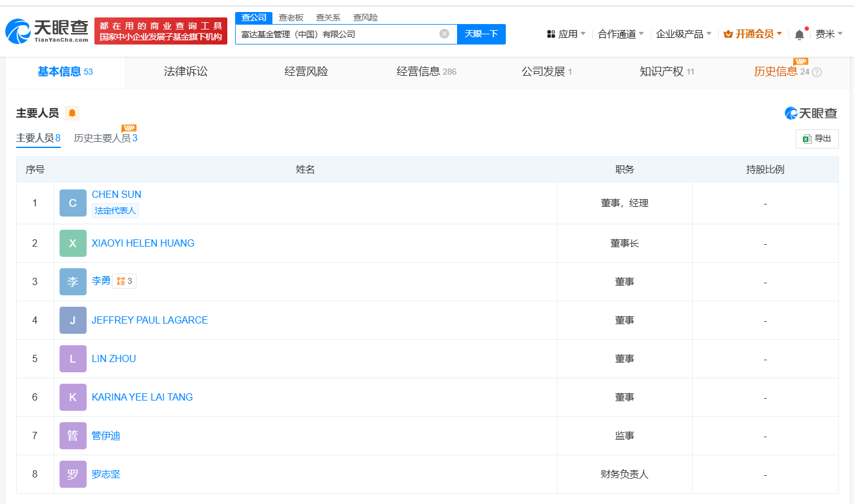Click the help question mark beside 历史信息

[x=817, y=72]
